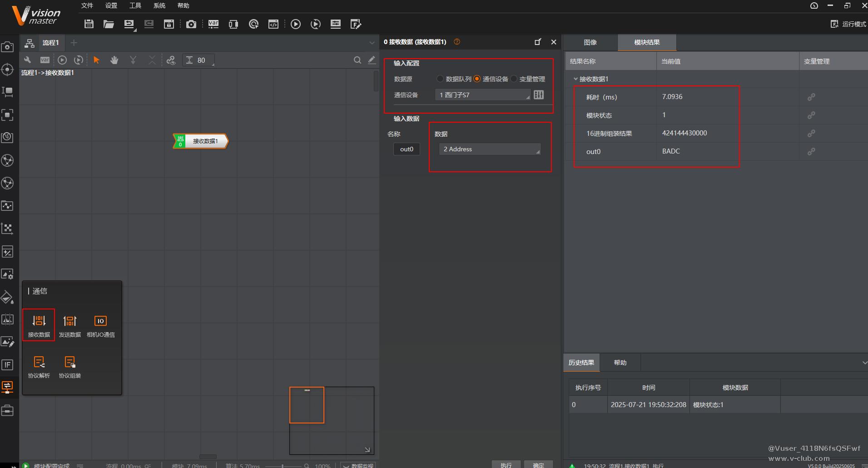Select the Protocol Parse (协议解析) tool
The image size is (868, 468).
point(39,367)
